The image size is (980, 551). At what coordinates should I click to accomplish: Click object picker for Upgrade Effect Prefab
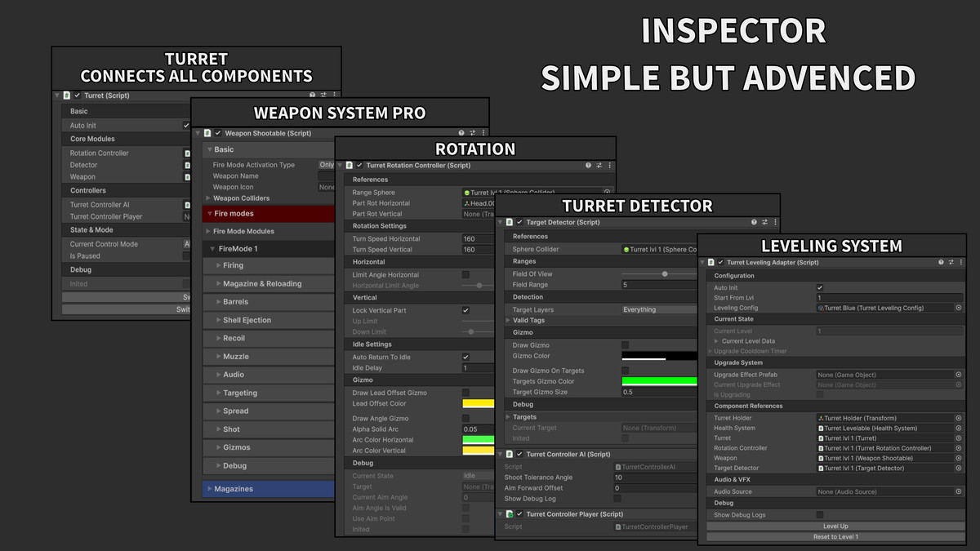click(959, 375)
